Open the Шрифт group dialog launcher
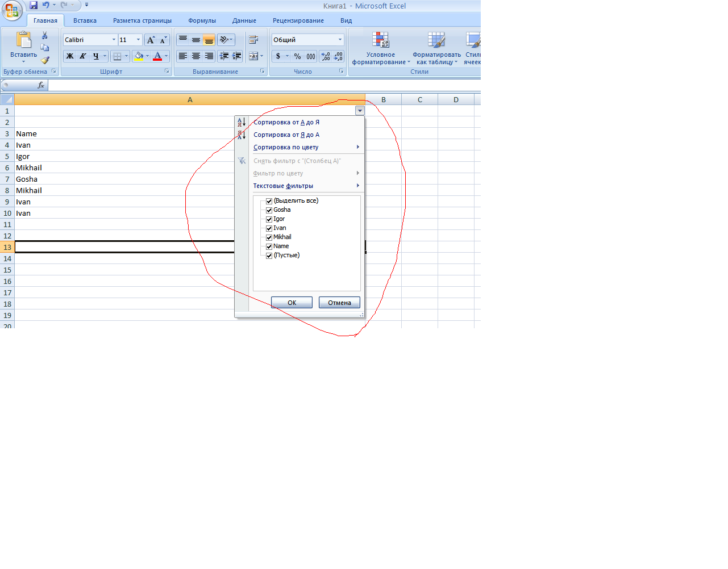The image size is (728, 569). [x=167, y=71]
